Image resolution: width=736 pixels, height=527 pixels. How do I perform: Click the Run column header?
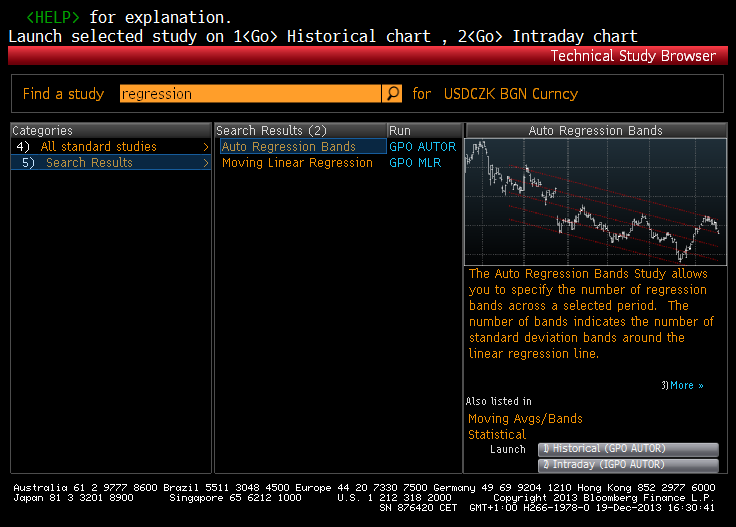tap(424, 130)
